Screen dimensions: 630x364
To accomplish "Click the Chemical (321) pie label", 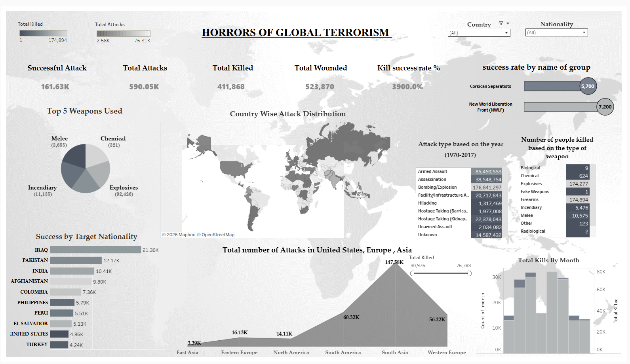I will coord(113,141).
